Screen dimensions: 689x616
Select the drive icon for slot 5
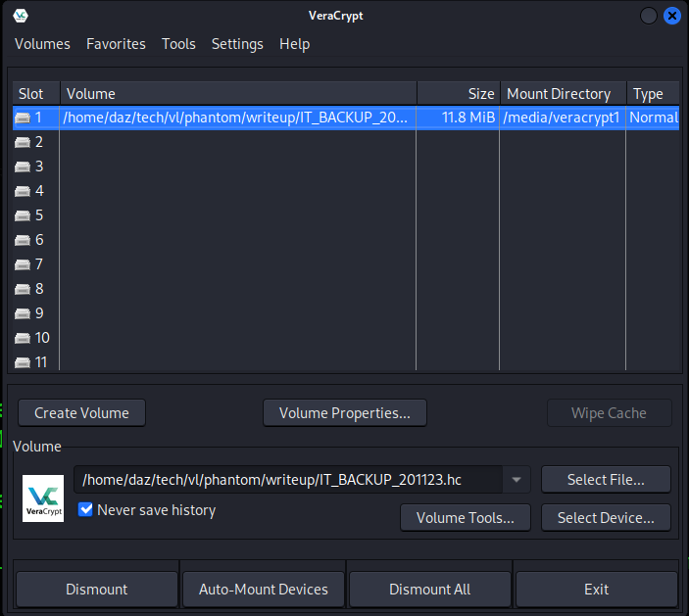tap(23, 215)
